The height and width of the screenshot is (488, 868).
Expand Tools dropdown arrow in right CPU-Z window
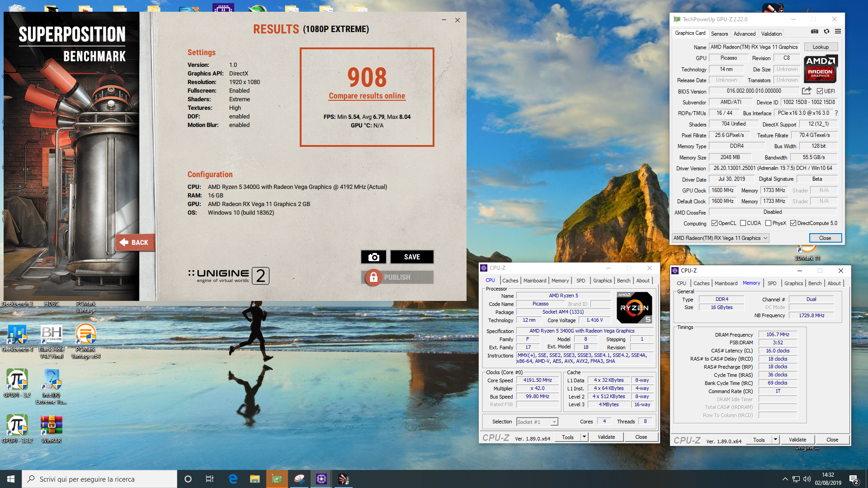[775, 440]
